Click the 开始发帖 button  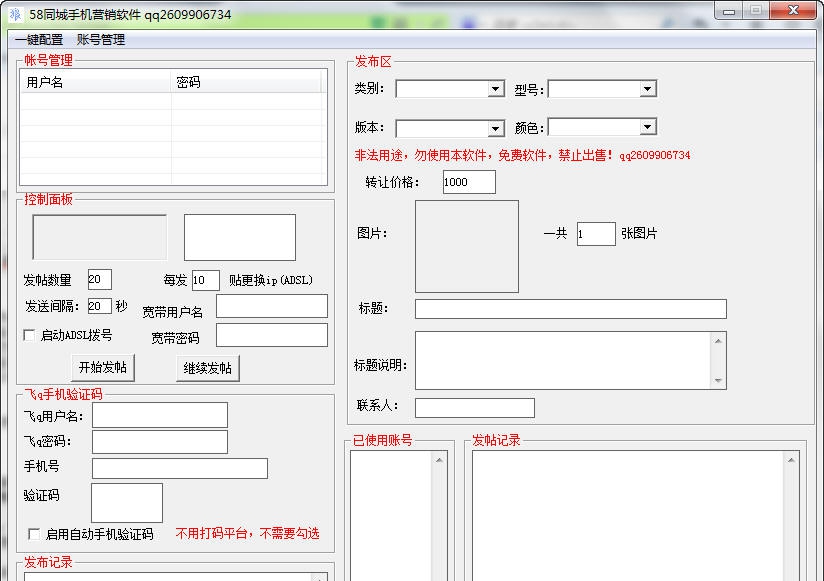click(x=102, y=367)
